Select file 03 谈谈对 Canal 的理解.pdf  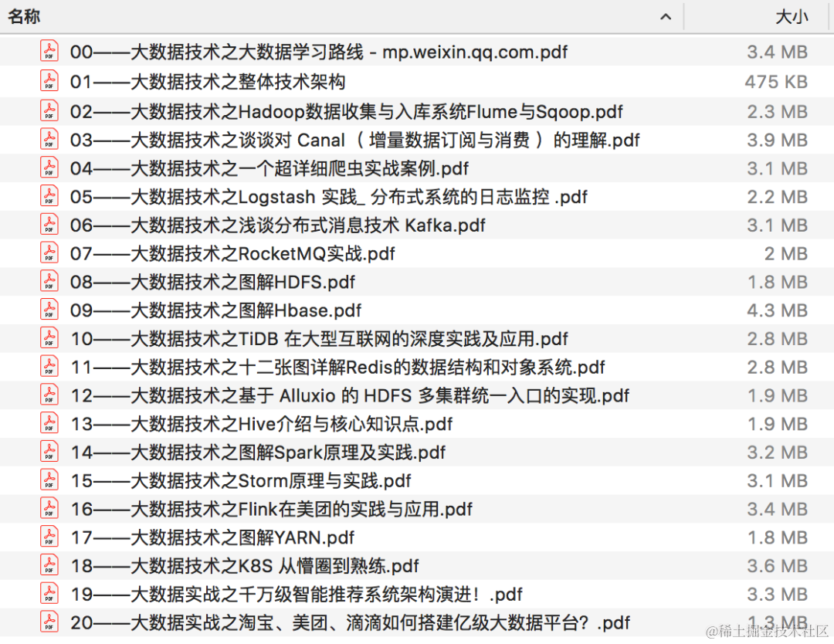click(x=354, y=141)
